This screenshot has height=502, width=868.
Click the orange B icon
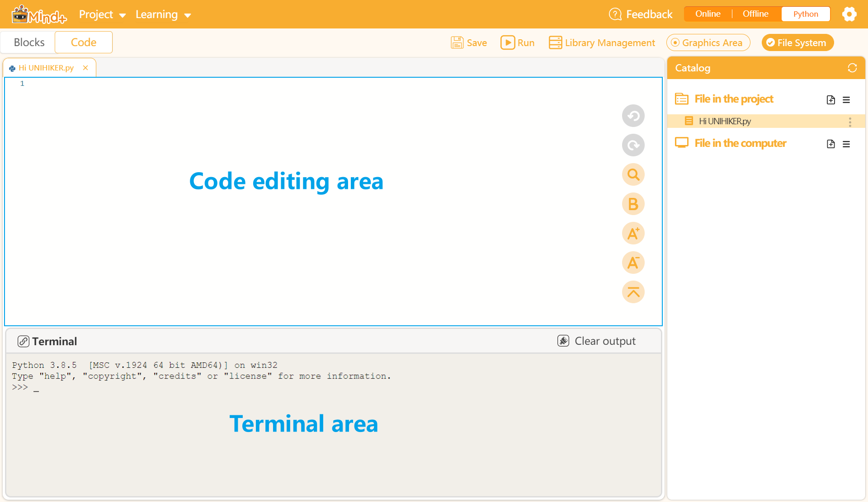(633, 204)
